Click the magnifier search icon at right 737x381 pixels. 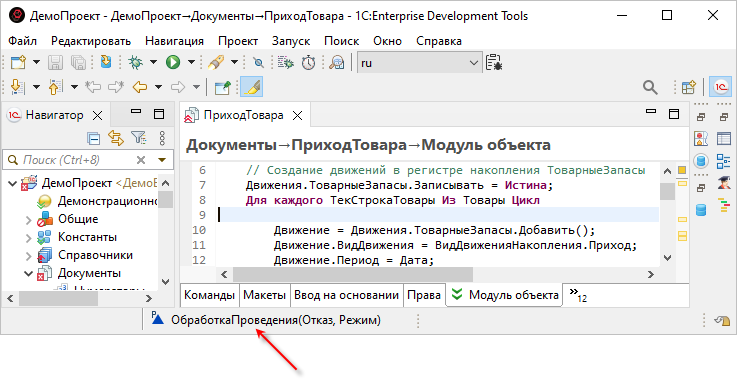pos(650,86)
